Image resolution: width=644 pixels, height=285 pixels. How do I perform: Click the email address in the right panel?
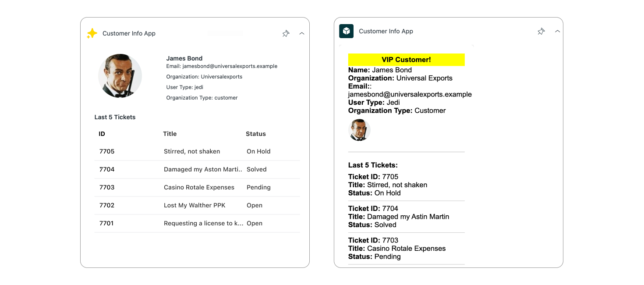coord(410,94)
